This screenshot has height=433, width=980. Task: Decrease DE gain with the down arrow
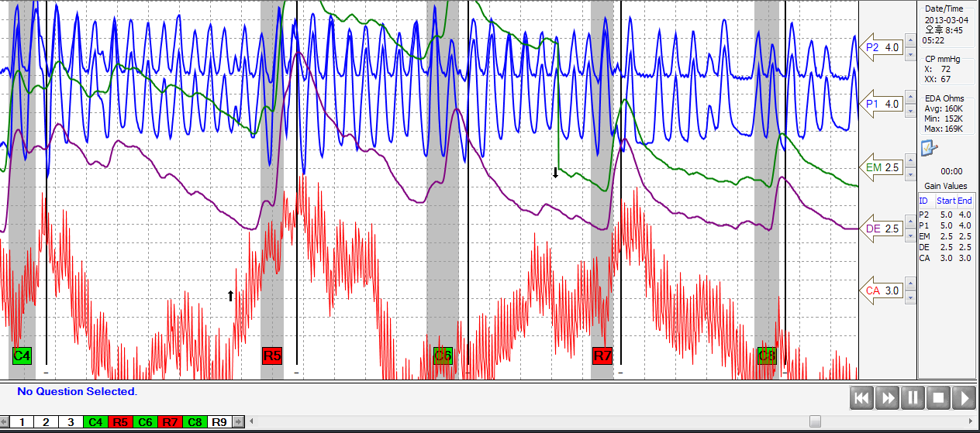(x=910, y=235)
